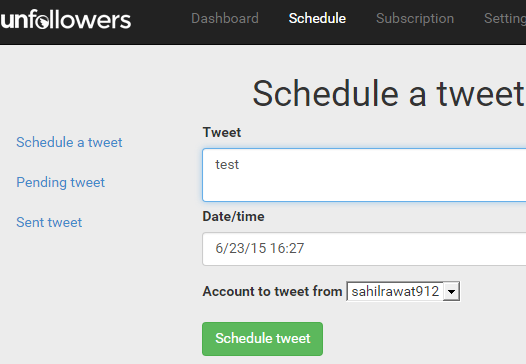Go to the Subscription page

[x=415, y=19]
